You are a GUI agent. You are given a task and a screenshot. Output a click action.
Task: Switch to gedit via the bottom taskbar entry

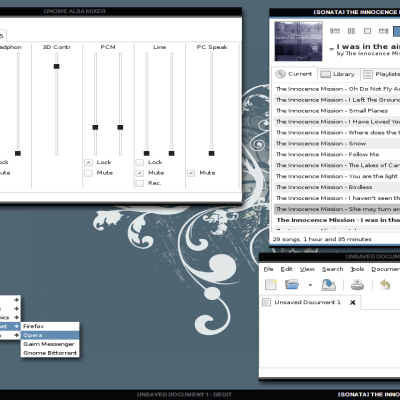click(x=184, y=395)
